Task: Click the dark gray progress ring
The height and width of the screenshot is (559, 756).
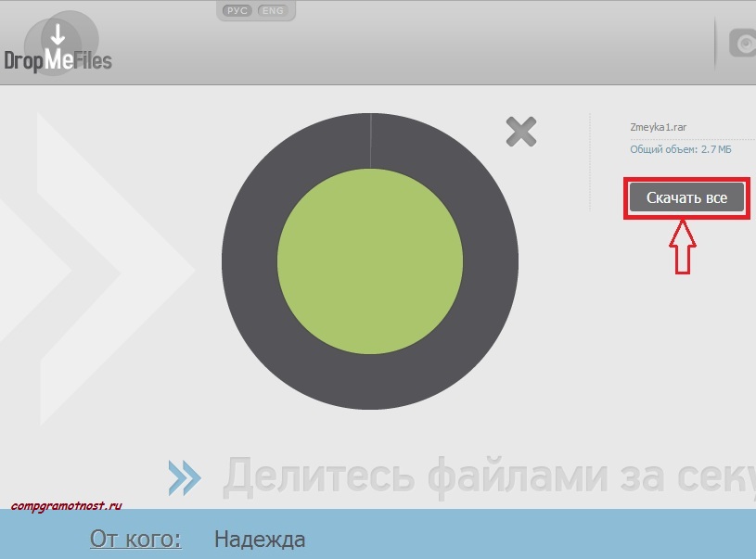Action: click(250, 261)
